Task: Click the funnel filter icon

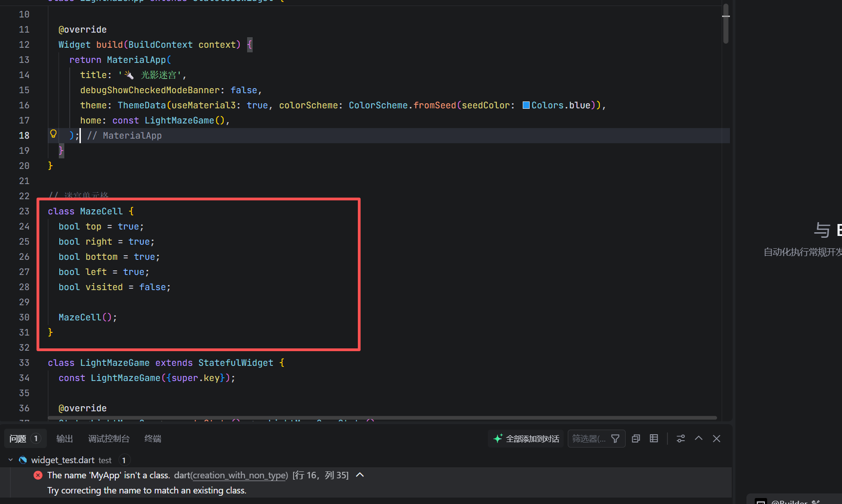Action: pyautogui.click(x=616, y=439)
